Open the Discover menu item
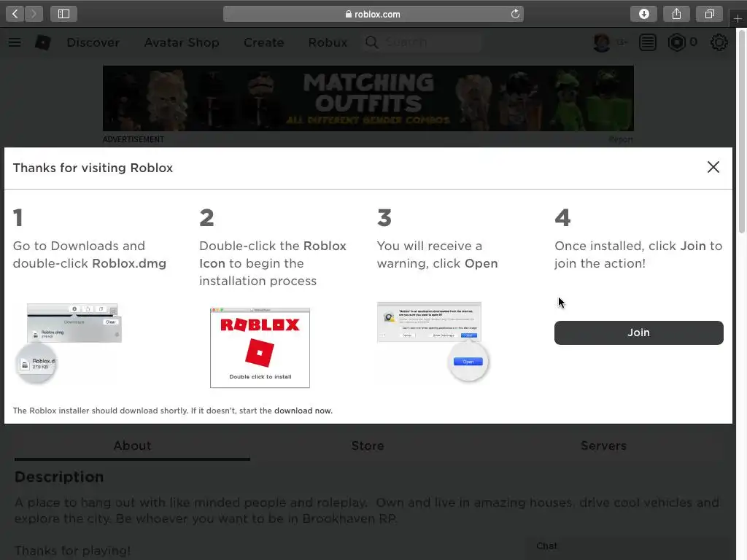 point(93,42)
